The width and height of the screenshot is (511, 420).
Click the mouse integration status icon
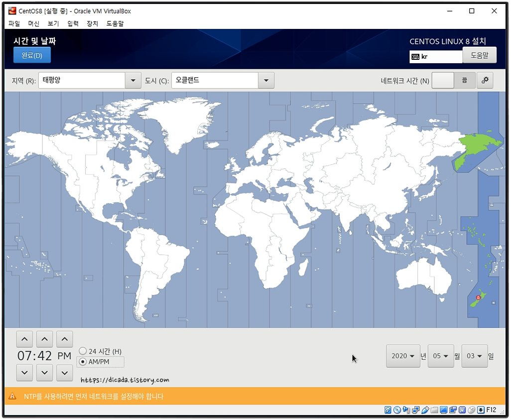click(x=471, y=410)
